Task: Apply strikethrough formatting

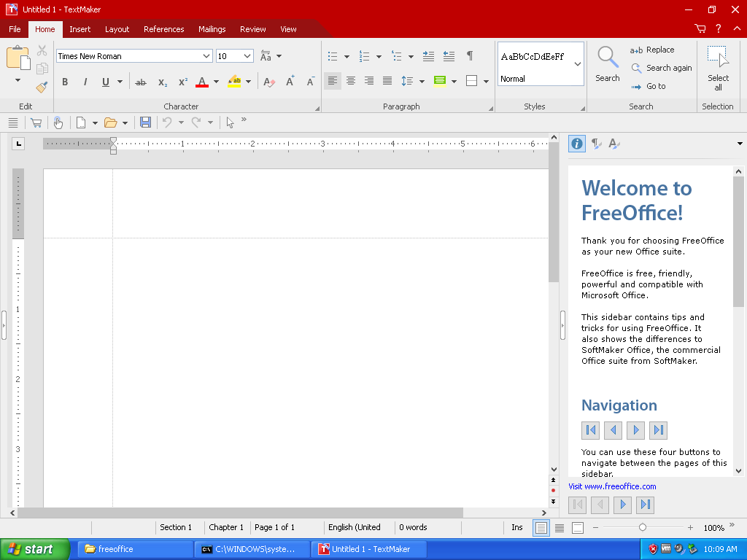Action: coord(141,82)
